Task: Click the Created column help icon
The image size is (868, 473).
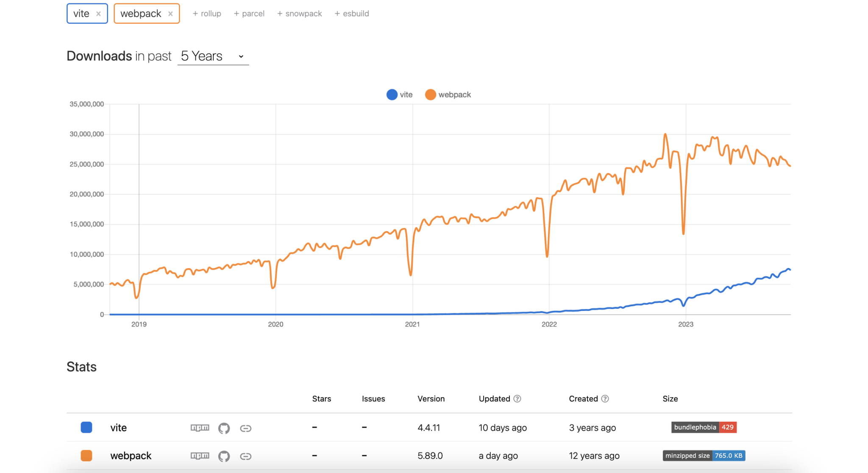Action: click(605, 398)
